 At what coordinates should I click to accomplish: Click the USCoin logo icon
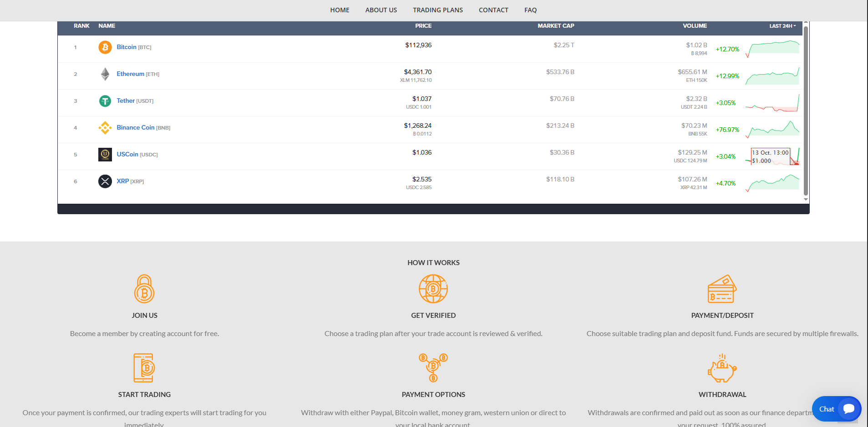click(105, 155)
